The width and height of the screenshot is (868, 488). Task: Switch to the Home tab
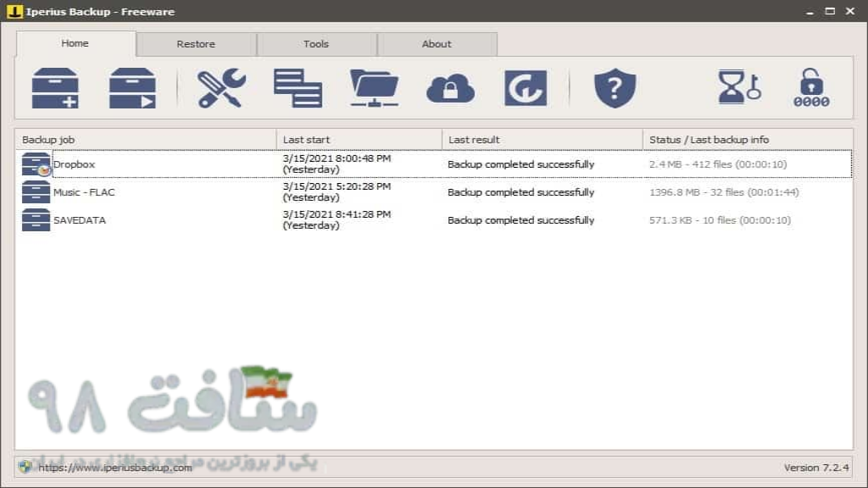click(x=75, y=43)
